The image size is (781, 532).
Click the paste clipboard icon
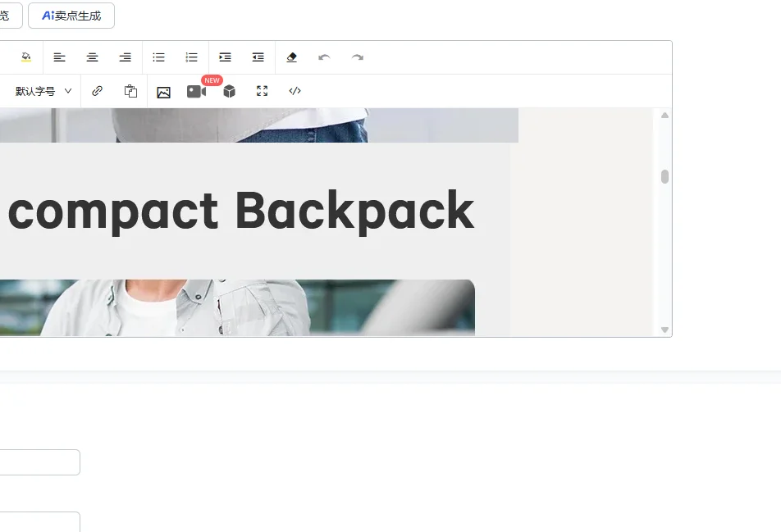point(130,91)
